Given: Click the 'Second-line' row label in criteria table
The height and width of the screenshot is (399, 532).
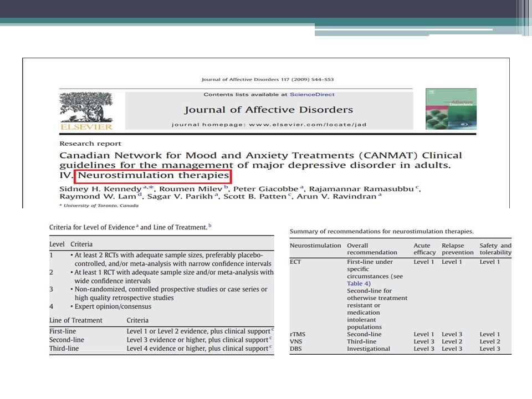Looking at the screenshot, I should [66, 340].
